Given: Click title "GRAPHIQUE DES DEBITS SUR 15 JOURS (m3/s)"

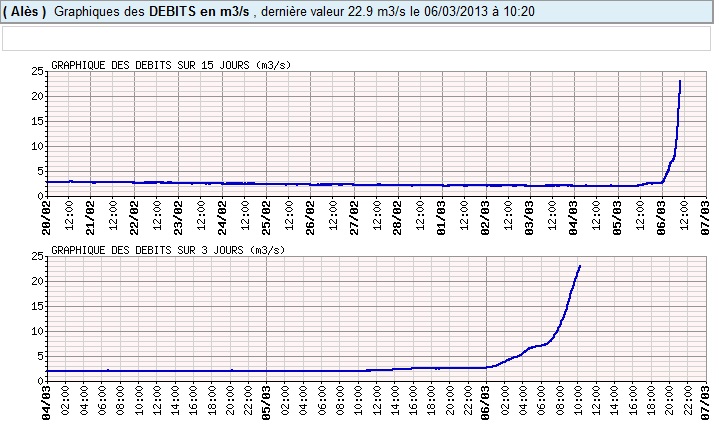Looking at the screenshot, I should coord(171,65).
